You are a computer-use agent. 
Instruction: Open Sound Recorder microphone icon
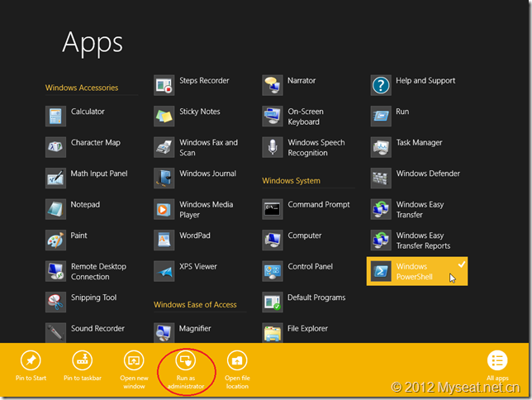pyautogui.click(x=55, y=332)
